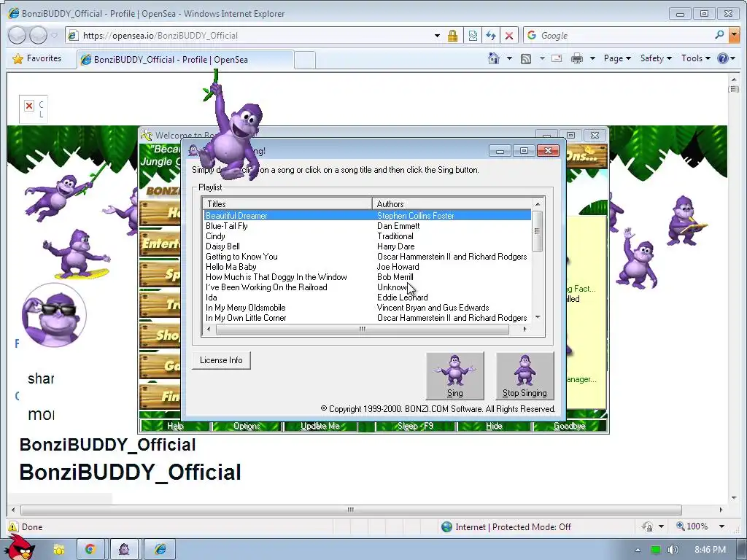Image resolution: width=747 pixels, height=560 pixels.
Task: Click the RSS feeds icon
Action: tap(526, 58)
